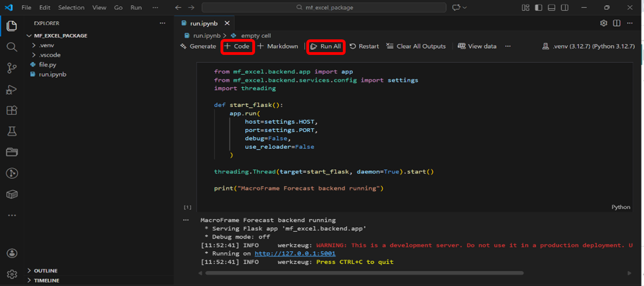This screenshot has width=644, height=286.
Task: Open the View menu
Action: point(99,8)
